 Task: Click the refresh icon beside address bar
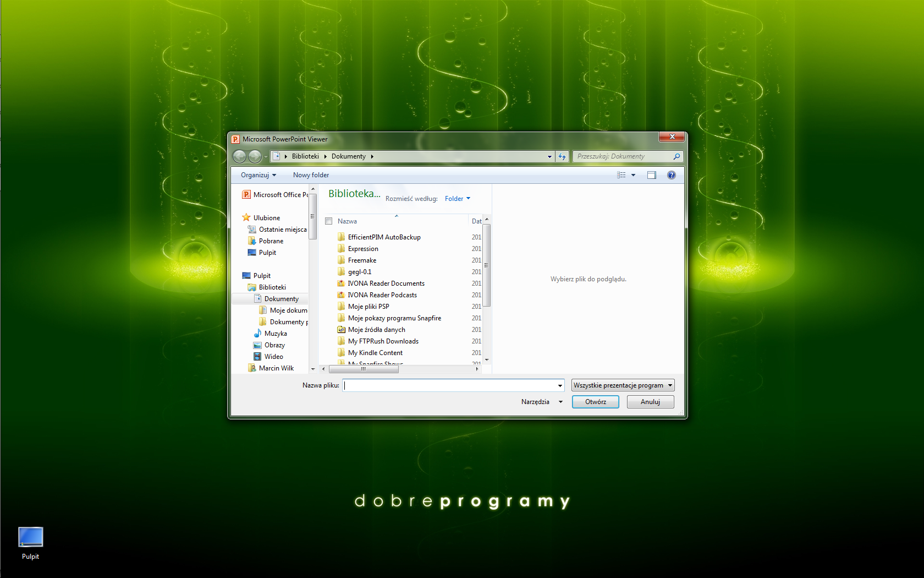click(x=562, y=157)
